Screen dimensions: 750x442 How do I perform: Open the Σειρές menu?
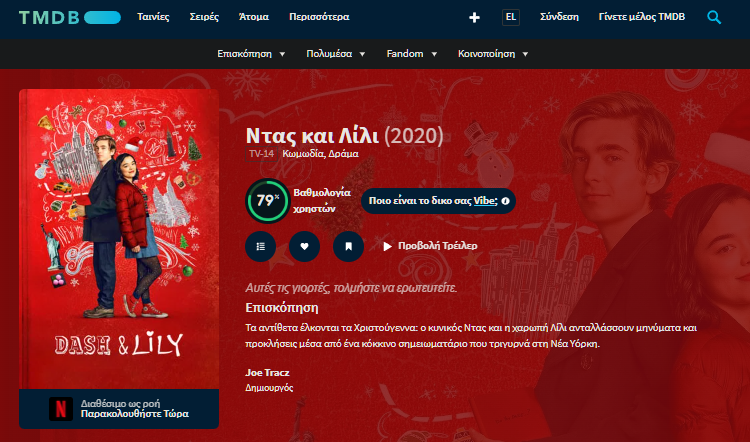(204, 17)
